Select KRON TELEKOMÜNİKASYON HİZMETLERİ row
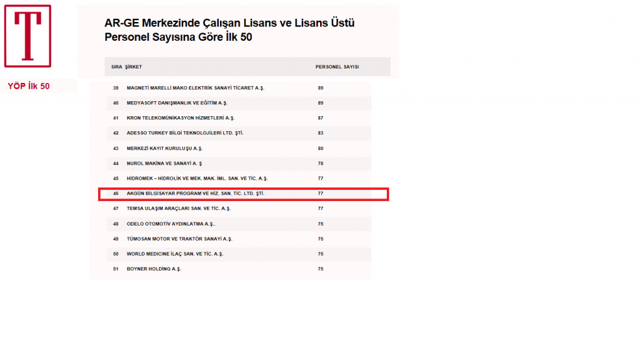This screenshot has width=644, height=360. tap(239, 118)
